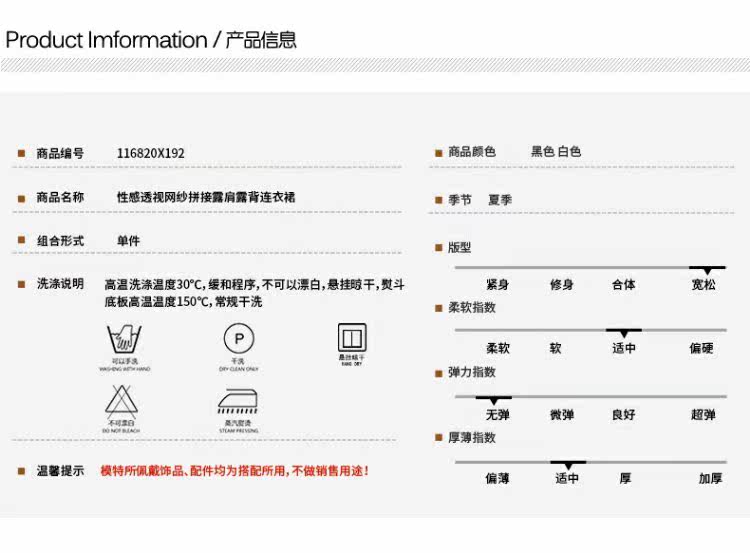Click the 单件 value

point(129,241)
